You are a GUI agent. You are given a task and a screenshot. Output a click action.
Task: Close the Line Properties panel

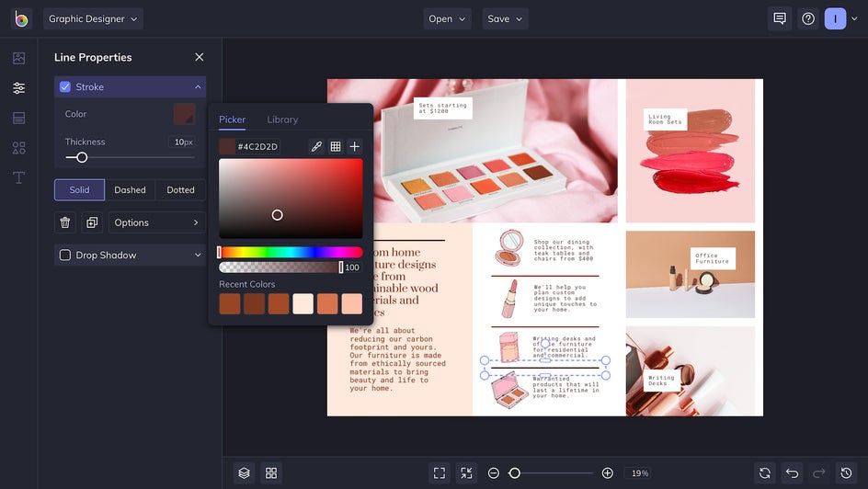pyautogui.click(x=200, y=57)
